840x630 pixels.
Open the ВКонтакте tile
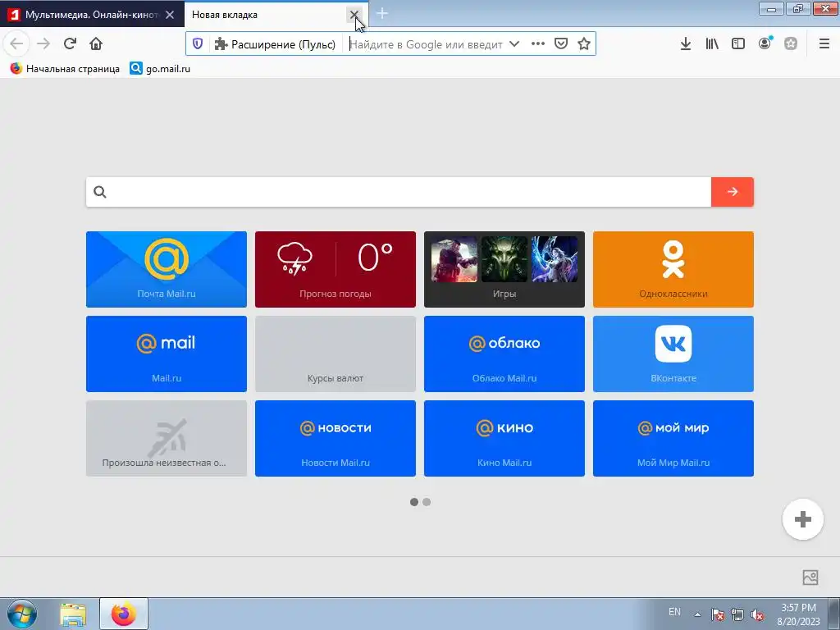(x=673, y=354)
